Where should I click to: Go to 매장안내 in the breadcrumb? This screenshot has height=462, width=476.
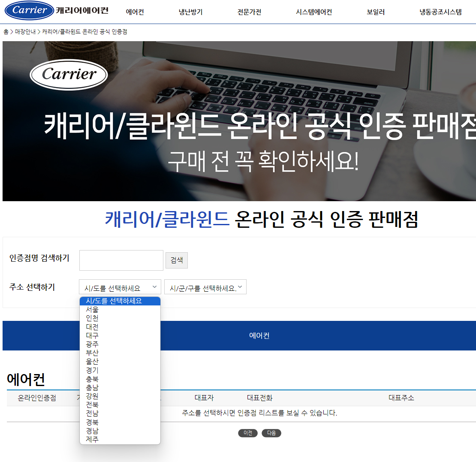25,32
